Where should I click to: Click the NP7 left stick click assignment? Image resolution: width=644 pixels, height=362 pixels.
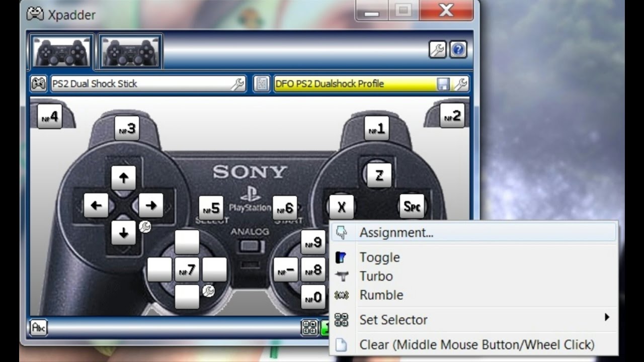[x=187, y=270]
